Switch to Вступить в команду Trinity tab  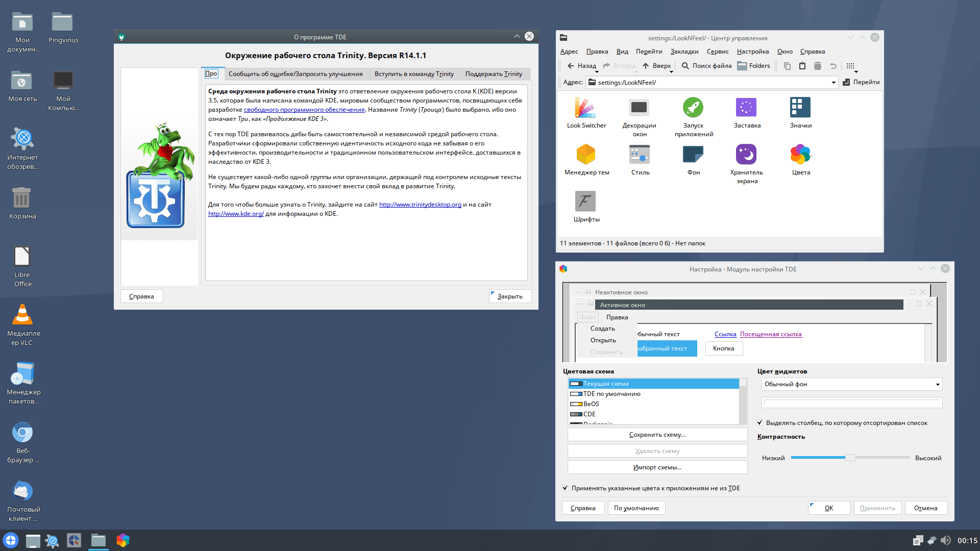pos(414,74)
